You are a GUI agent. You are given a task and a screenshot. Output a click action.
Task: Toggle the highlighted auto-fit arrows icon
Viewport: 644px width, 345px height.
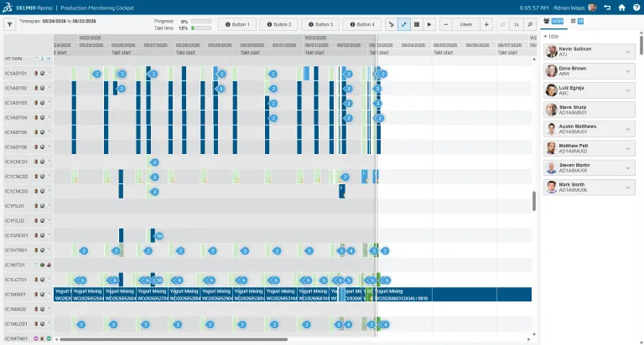[x=404, y=24]
